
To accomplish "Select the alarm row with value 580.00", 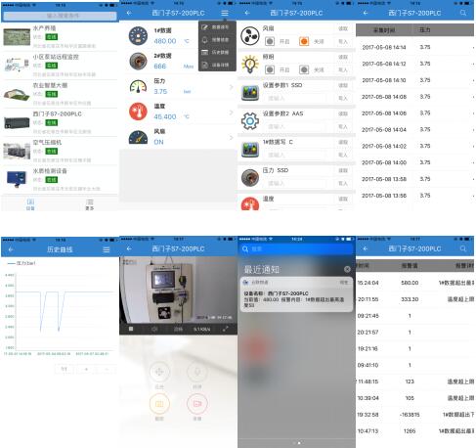I will [415, 283].
